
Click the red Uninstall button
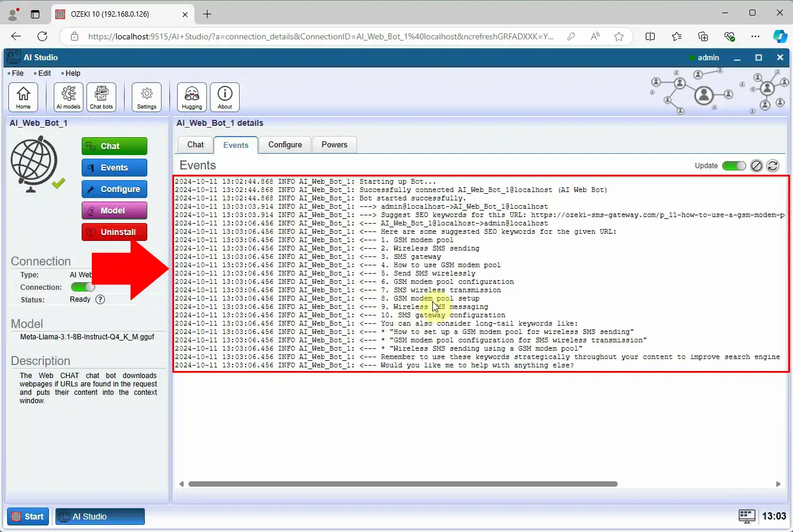(114, 232)
